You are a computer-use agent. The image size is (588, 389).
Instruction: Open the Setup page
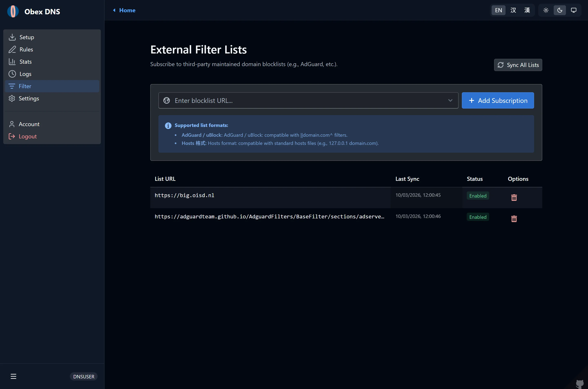pos(52,37)
